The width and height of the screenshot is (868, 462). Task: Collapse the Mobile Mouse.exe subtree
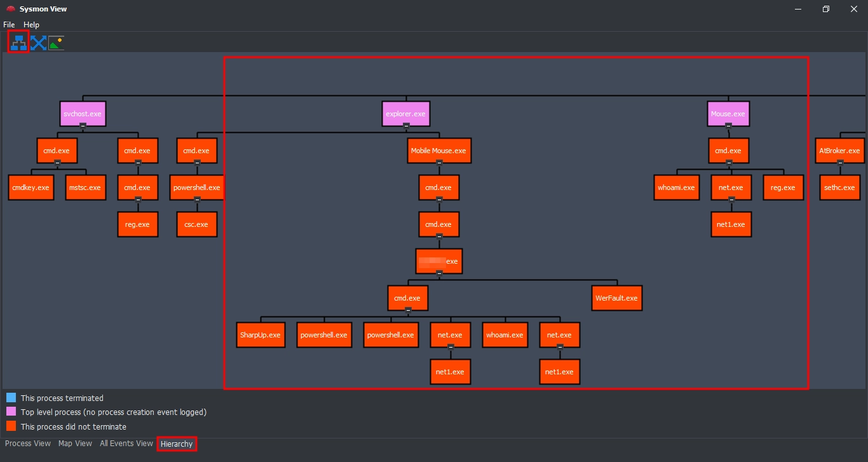438,163
